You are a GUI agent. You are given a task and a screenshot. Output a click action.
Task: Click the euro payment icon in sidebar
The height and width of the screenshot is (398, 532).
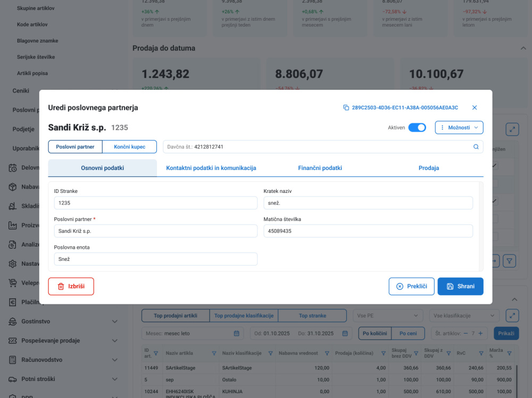[13, 302]
